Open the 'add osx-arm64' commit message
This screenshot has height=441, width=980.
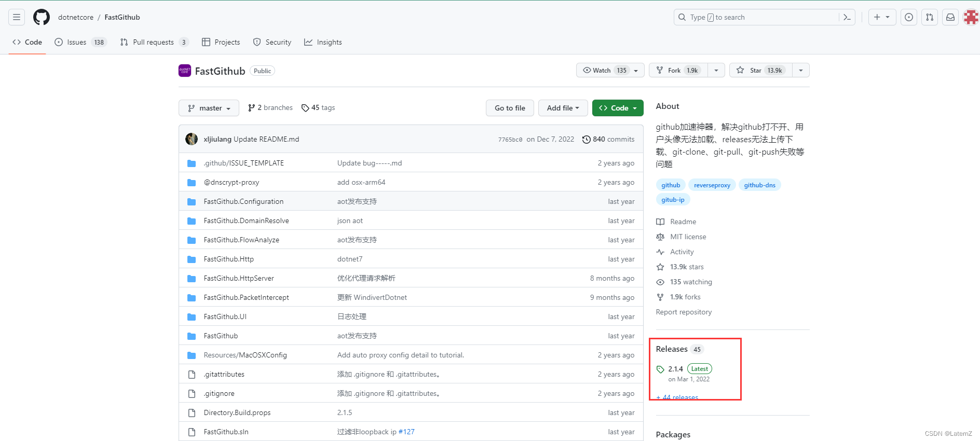pyautogui.click(x=361, y=182)
